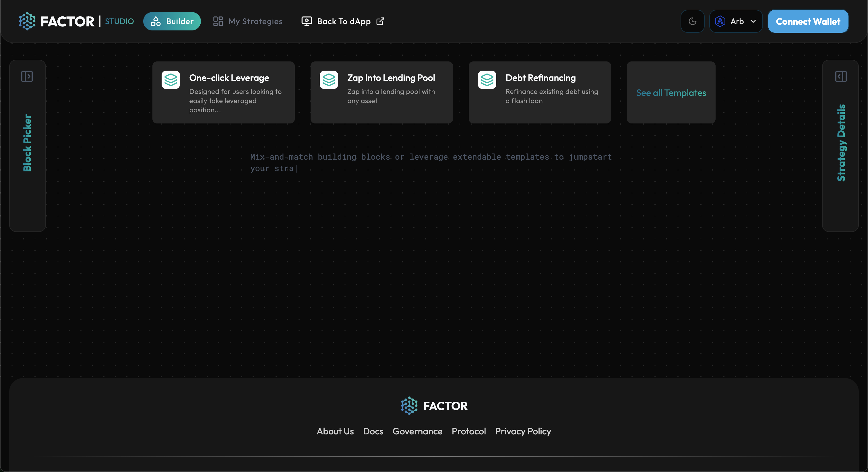Toggle dark mode moon icon
Image resolution: width=868 pixels, height=472 pixels.
coord(692,21)
